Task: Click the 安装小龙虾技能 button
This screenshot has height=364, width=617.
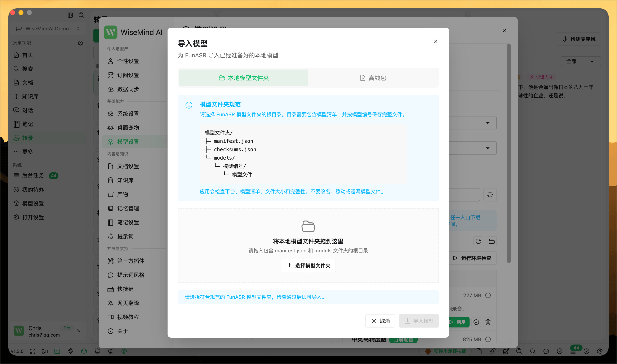Action: 446,351
